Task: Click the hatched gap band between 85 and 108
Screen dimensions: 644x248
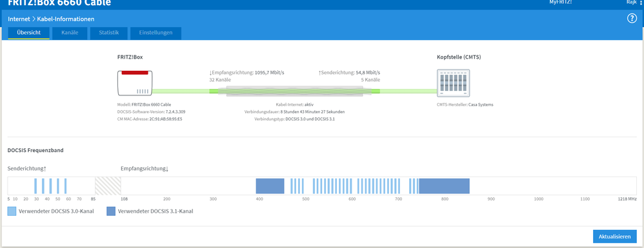Action: pos(108,186)
